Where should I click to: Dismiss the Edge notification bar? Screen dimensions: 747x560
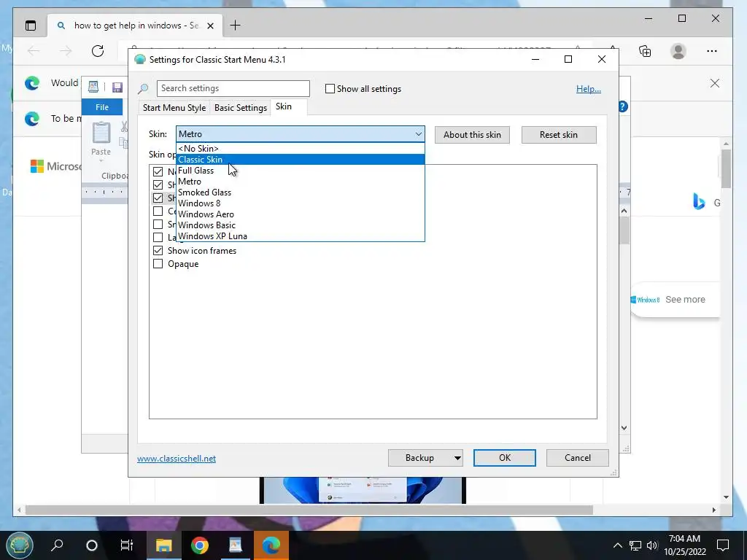pyautogui.click(x=715, y=83)
